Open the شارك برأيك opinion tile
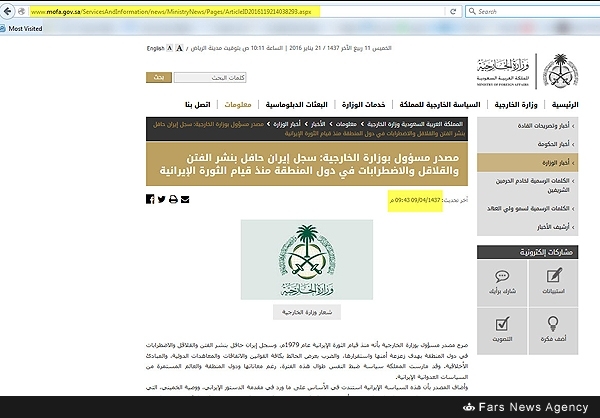 502,285
